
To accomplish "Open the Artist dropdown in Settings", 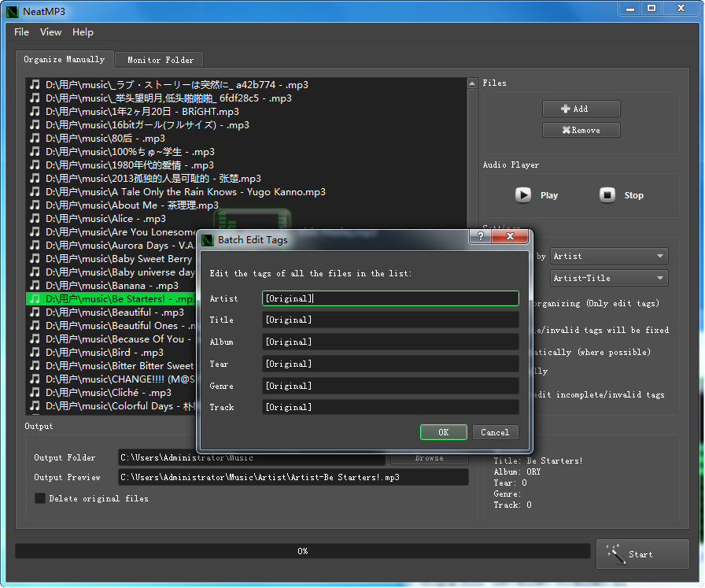I will [608, 256].
